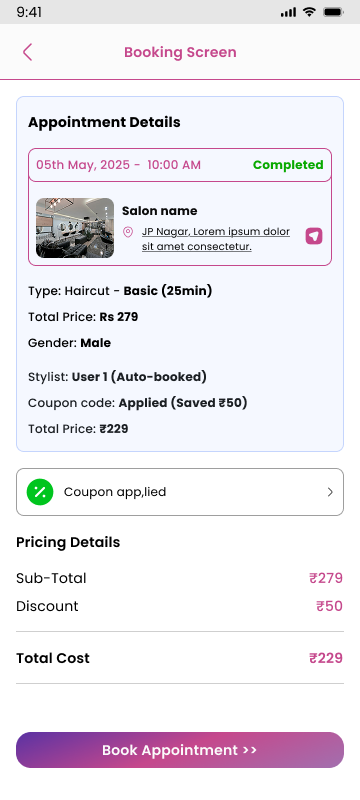Tap the navigation directions icon

pos(314,236)
